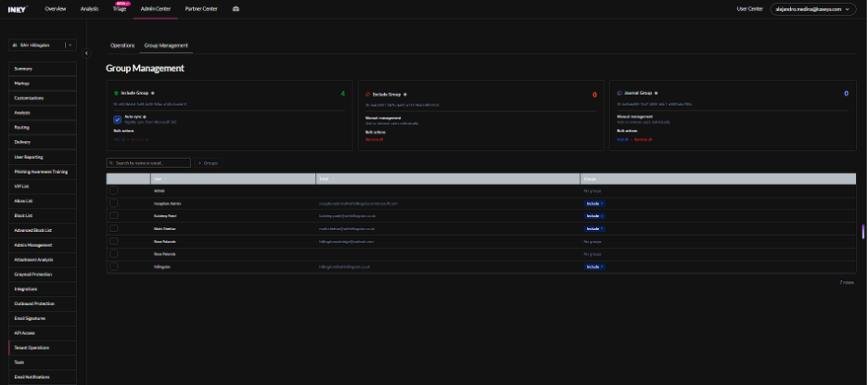Focus the Search by name or email field
868x385 pixels.
pyautogui.click(x=148, y=163)
